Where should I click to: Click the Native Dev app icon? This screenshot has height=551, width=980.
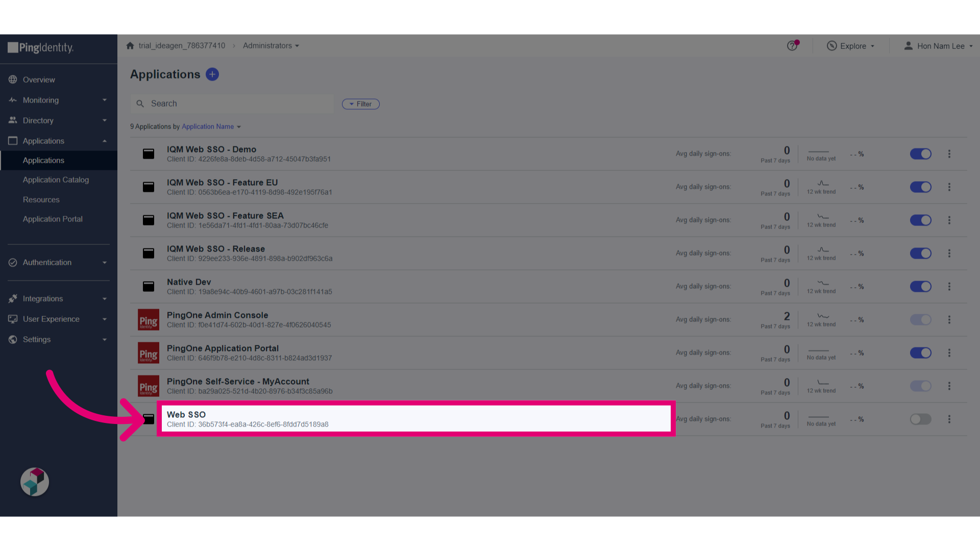tap(149, 286)
